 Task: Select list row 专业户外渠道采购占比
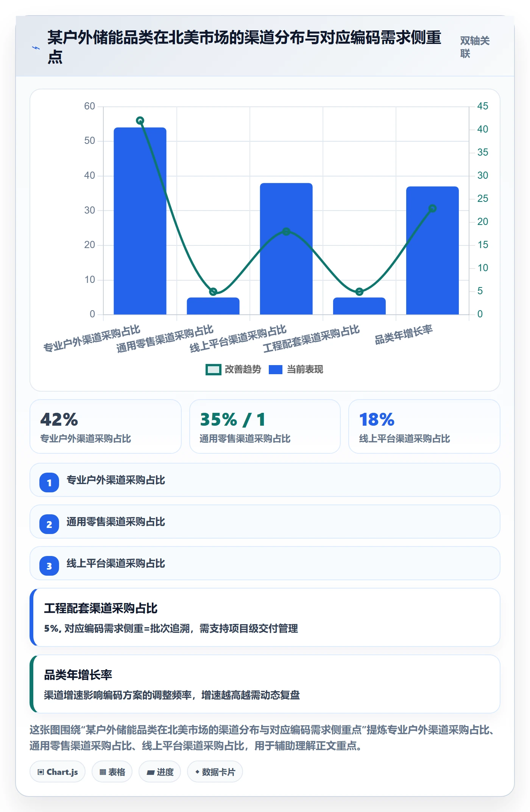(x=265, y=480)
